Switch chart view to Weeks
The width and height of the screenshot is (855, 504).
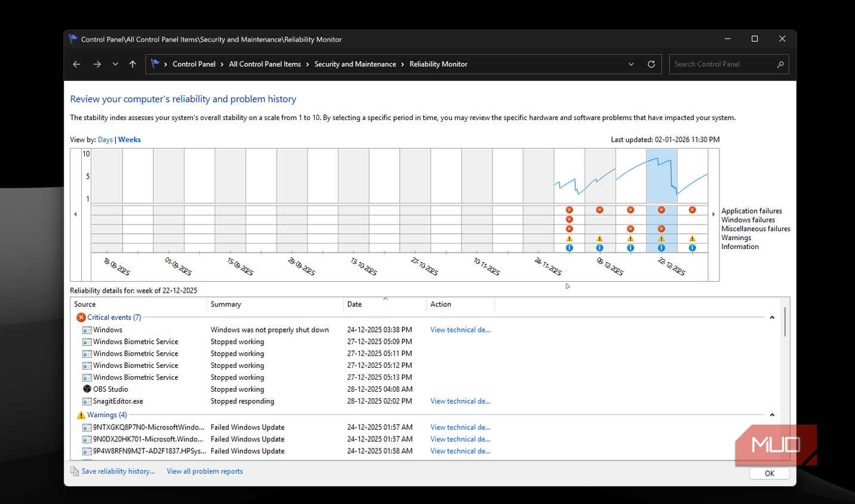pos(130,140)
